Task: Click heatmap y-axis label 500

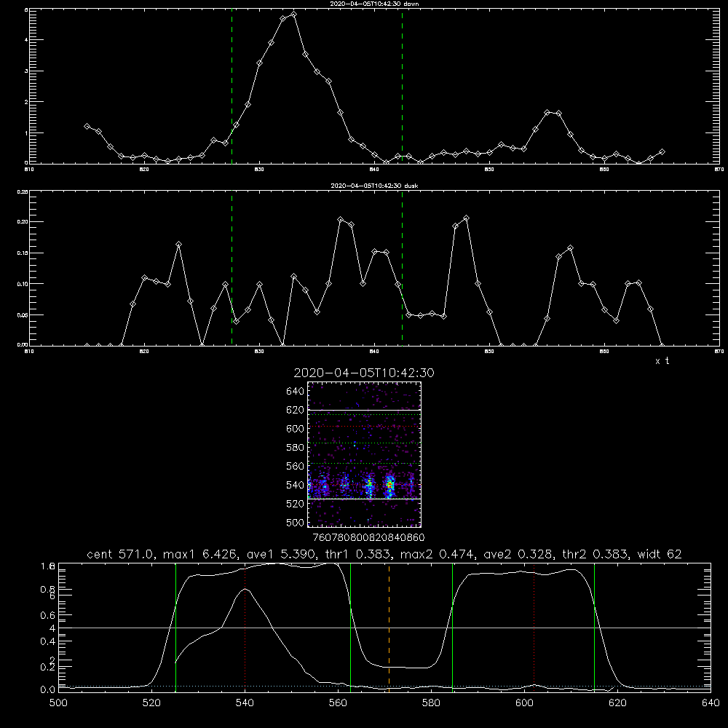Action: 295,522
